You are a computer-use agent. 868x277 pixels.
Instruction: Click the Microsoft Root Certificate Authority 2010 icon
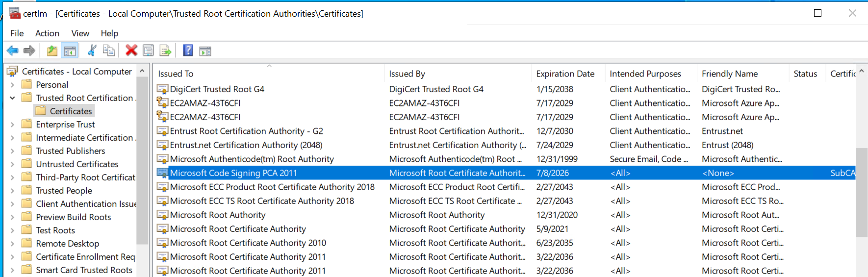[162, 243]
